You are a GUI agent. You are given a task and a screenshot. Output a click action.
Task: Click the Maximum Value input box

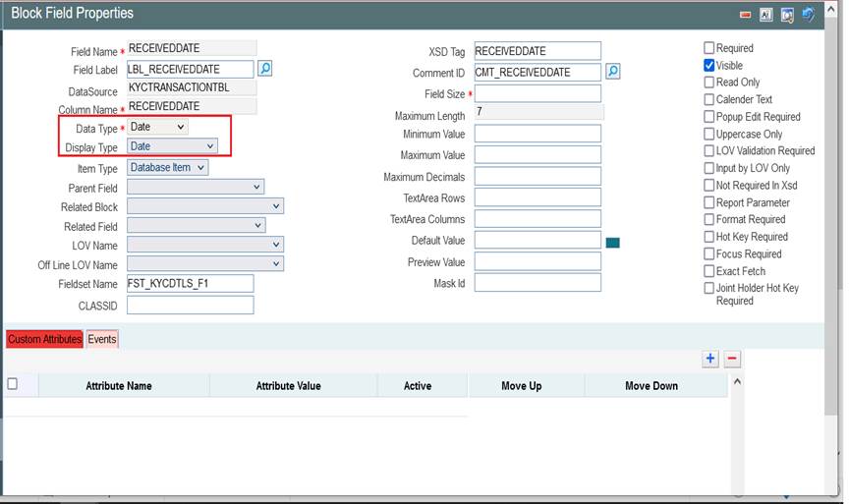(538, 155)
